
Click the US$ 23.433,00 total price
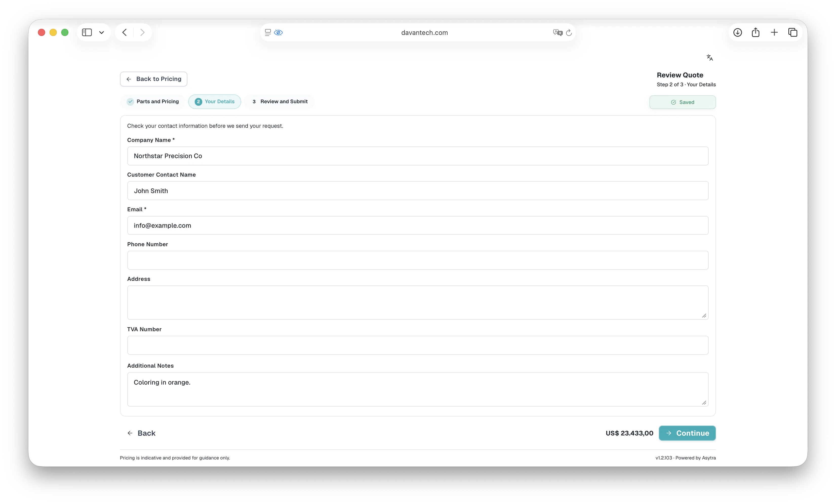pyautogui.click(x=629, y=433)
